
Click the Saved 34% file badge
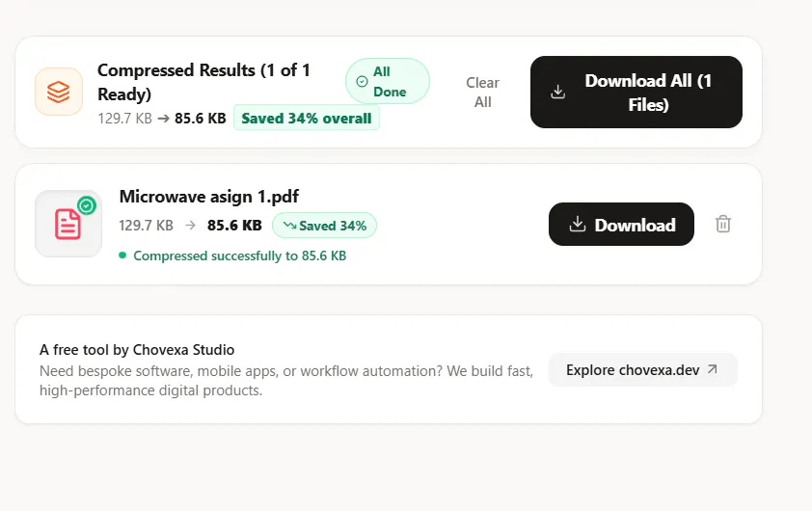325,226
